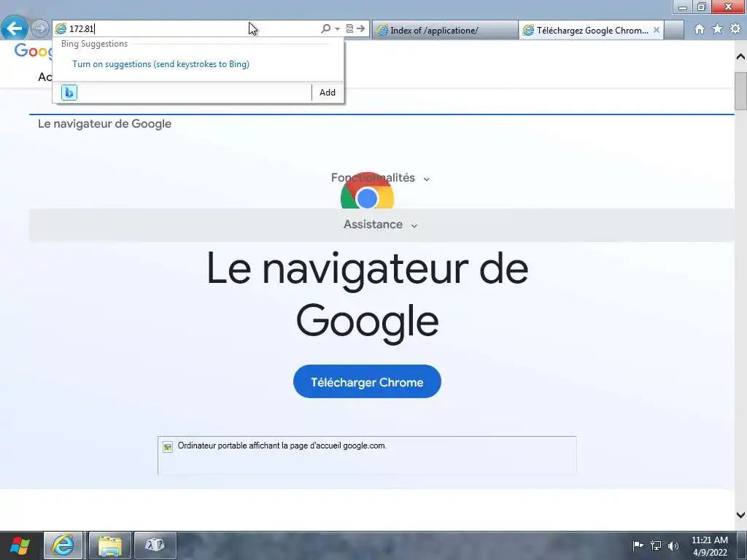Viewport: 747px width, 560px height.
Task: Toggle the Compatibility View icon
Action: pos(349,28)
